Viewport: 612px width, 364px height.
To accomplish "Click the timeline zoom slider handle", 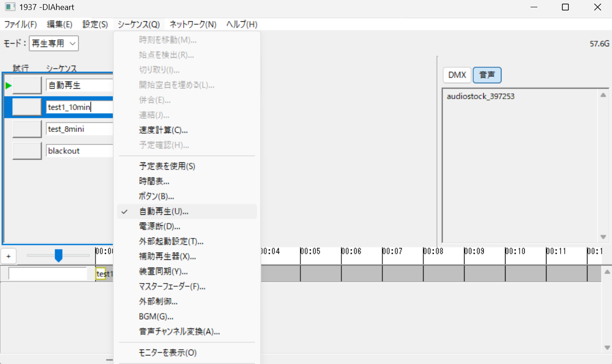I will coord(58,256).
